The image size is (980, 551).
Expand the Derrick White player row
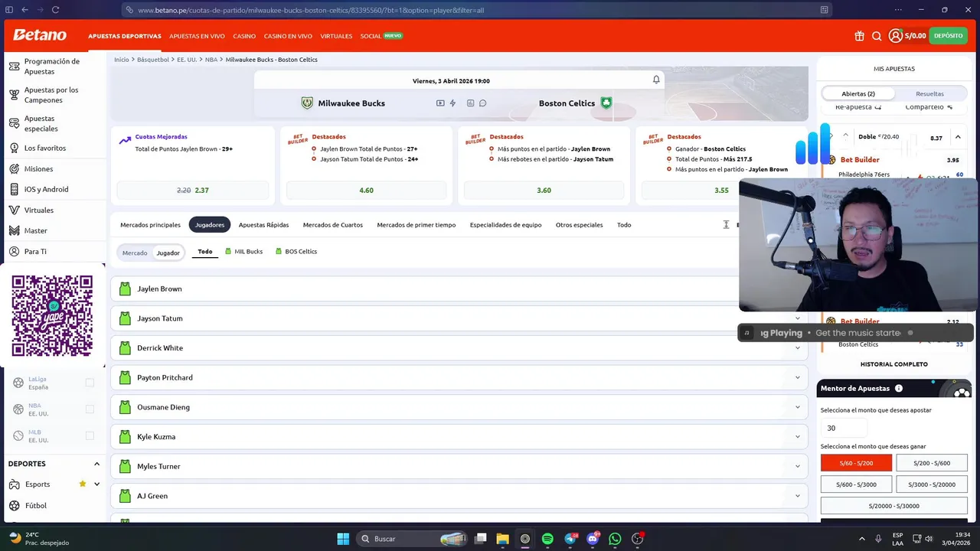coord(459,348)
